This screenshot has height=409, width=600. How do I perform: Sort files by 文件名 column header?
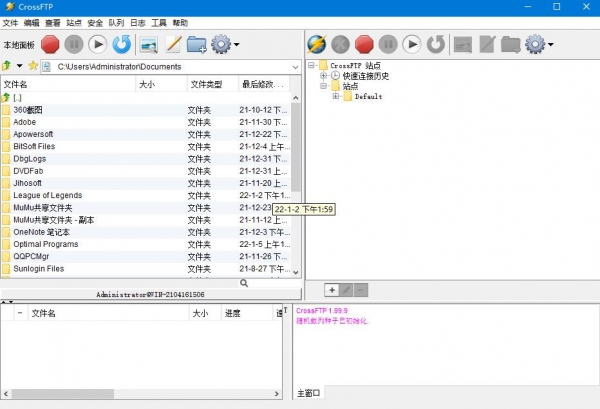[68, 84]
